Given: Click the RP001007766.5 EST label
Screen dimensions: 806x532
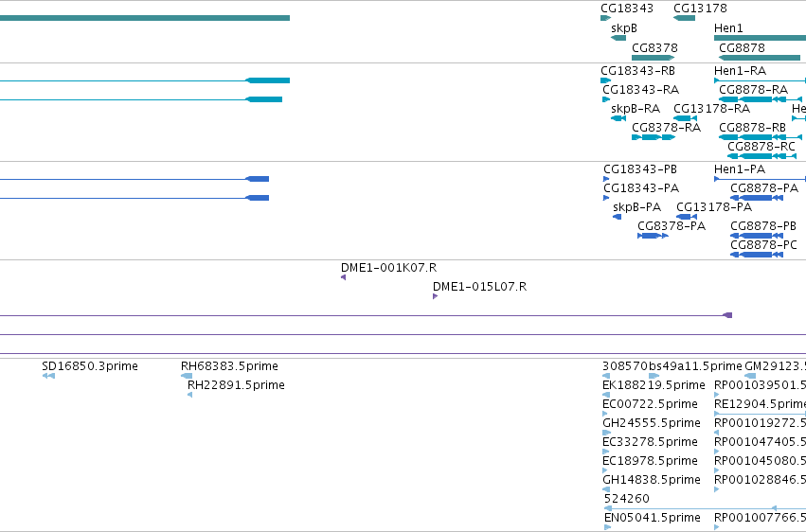Looking at the screenshot, I should pyautogui.click(x=760, y=518).
